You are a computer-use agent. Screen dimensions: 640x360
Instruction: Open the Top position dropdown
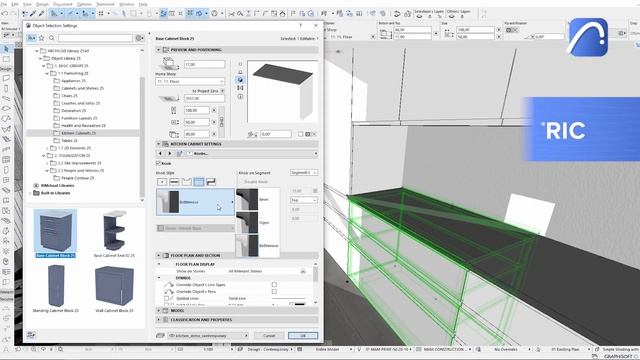pyautogui.click(x=304, y=200)
